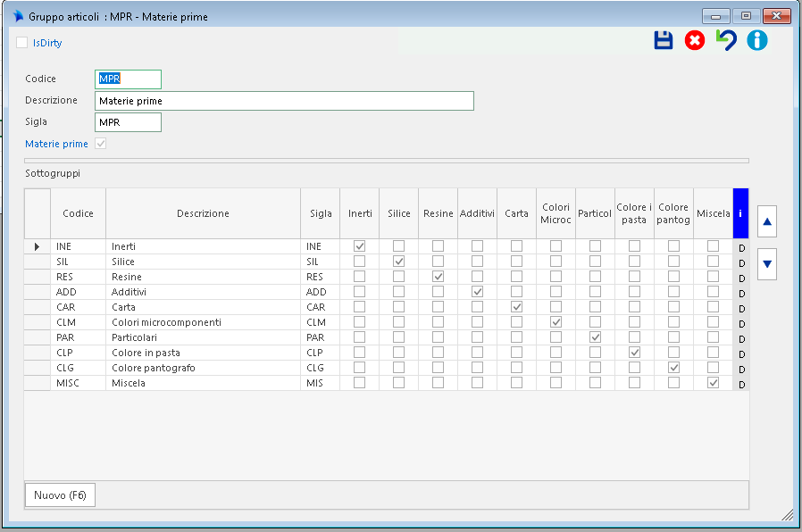Click the window resize grip corner
The width and height of the screenshot is (802, 532).
pos(788,515)
